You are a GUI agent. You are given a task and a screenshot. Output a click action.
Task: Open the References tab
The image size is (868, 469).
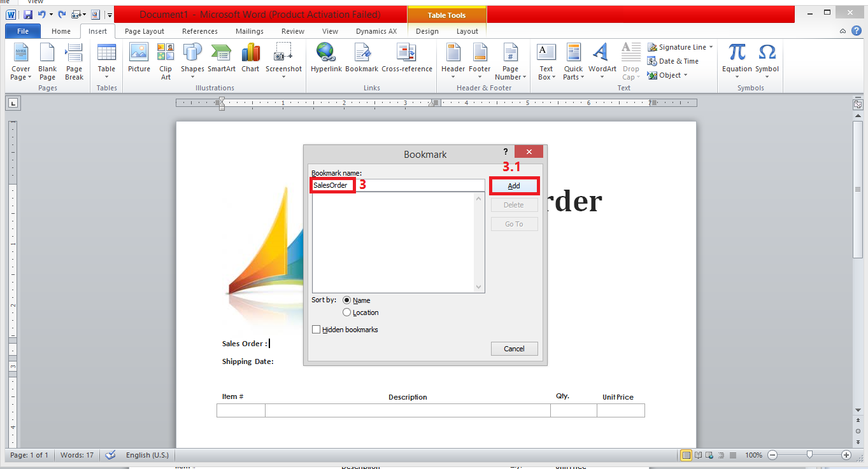[x=200, y=31]
